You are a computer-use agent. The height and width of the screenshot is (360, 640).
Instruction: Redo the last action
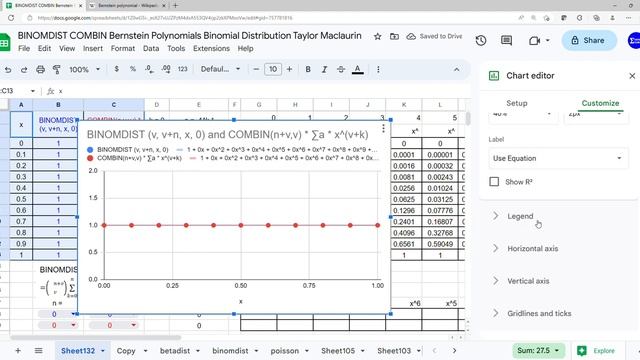coord(24,70)
